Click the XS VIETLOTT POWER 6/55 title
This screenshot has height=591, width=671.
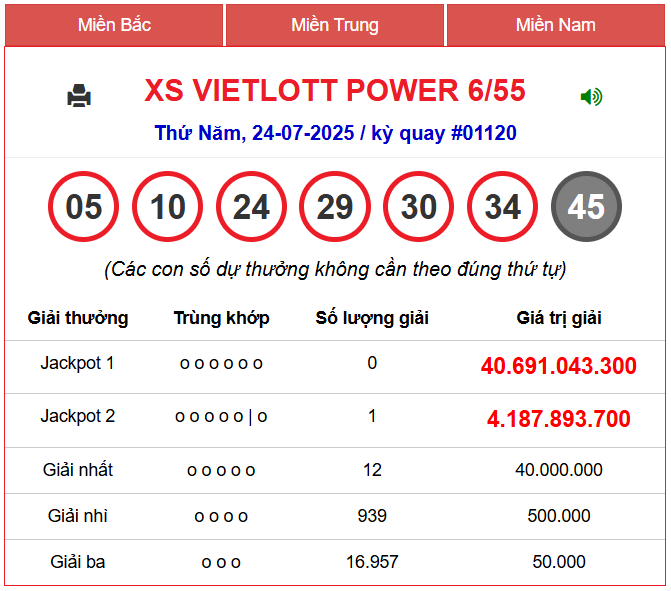click(335, 90)
